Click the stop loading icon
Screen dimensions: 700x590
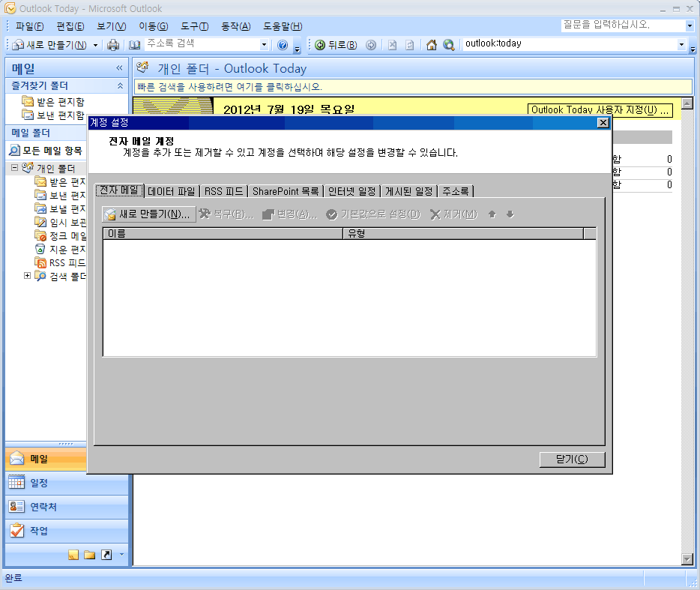tap(393, 45)
